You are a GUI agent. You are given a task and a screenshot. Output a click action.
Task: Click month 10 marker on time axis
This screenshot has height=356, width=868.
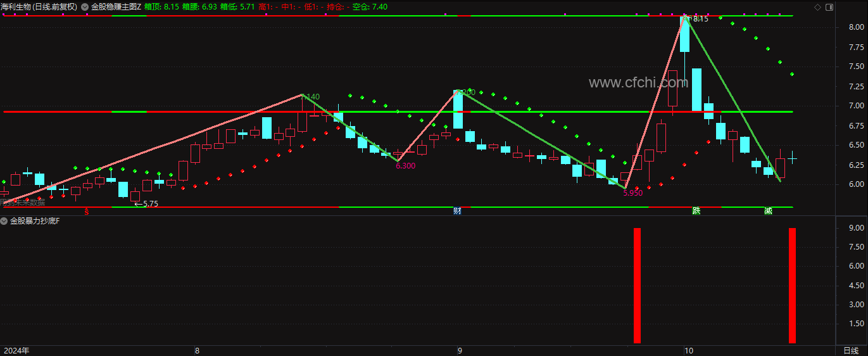pos(689,350)
